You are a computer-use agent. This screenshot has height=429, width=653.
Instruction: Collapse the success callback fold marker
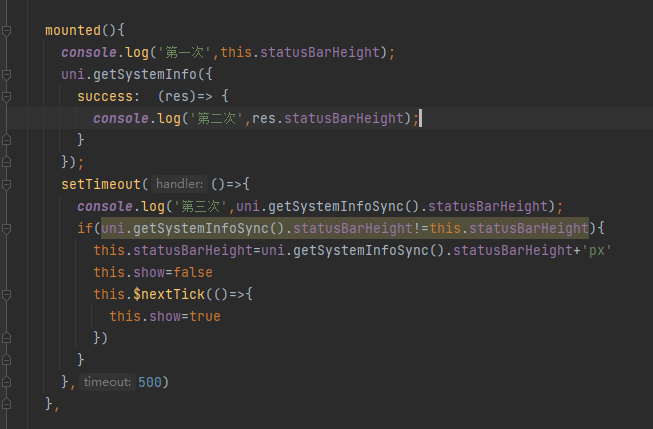point(6,97)
